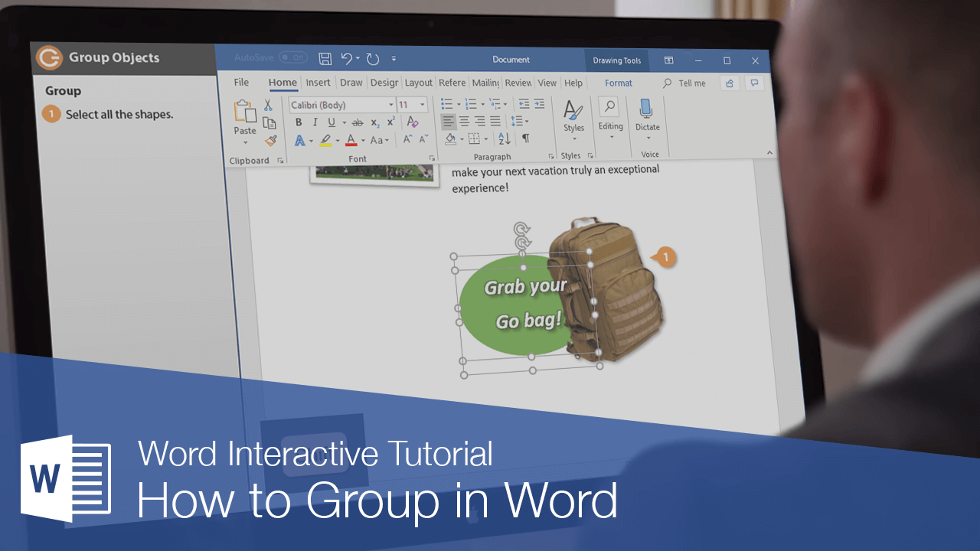Open the Drawing Tools Format tab
980x551 pixels.
[618, 83]
